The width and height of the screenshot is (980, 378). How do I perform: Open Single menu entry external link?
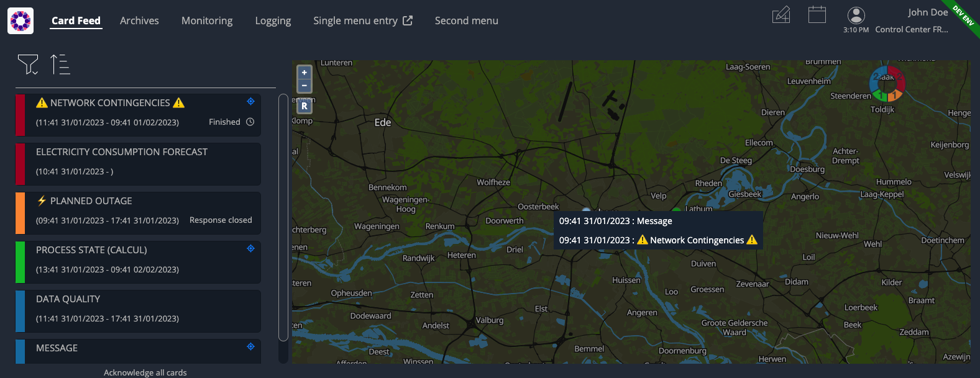click(363, 20)
